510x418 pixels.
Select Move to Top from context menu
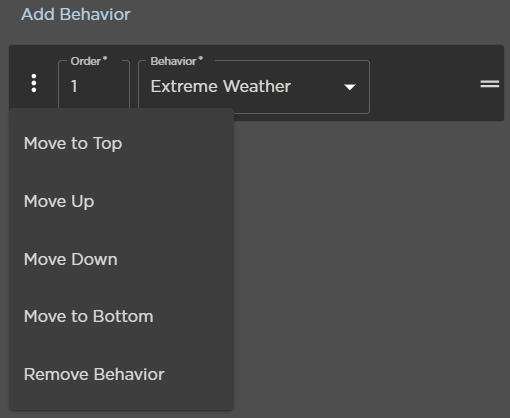click(x=121, y=143)
